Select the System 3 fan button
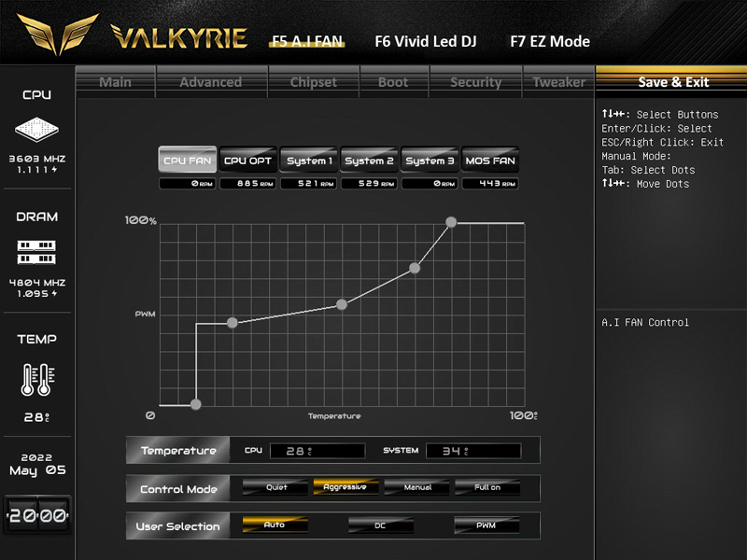The height and width of the screenshot is (560, 747). pyautogui.click(x=430, y=160)
